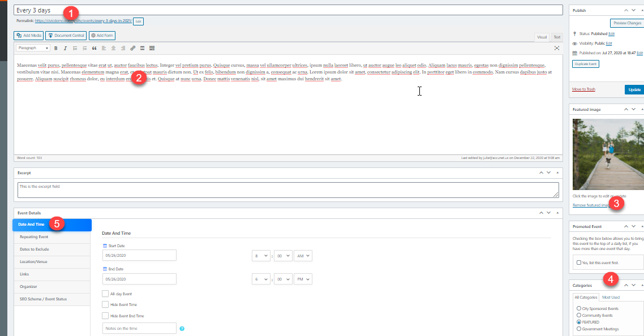Toggle bold formatting in editor toolbar
The width and height of the screenshot is (644, 336).
coord(56,48)
